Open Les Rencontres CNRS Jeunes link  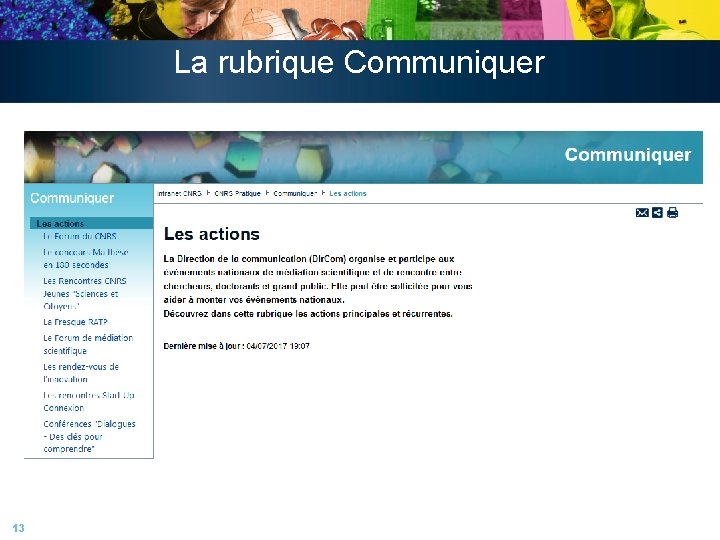tap(85, 293)
